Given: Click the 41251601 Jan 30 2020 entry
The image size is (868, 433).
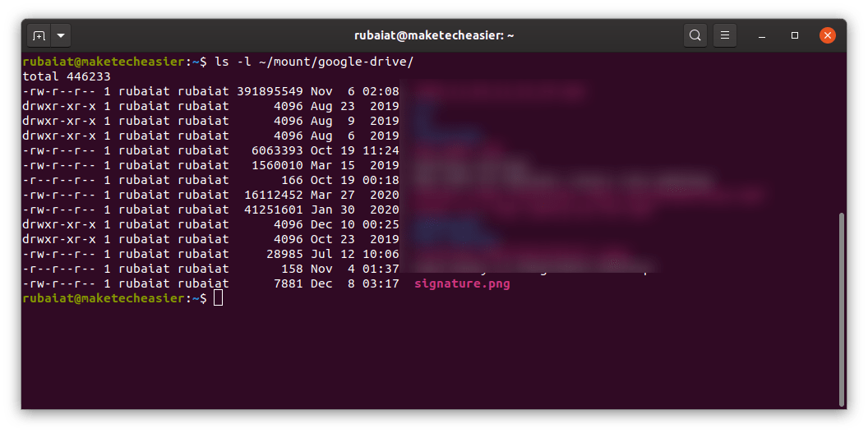Looking at the screenshot, I should [321, 210].
